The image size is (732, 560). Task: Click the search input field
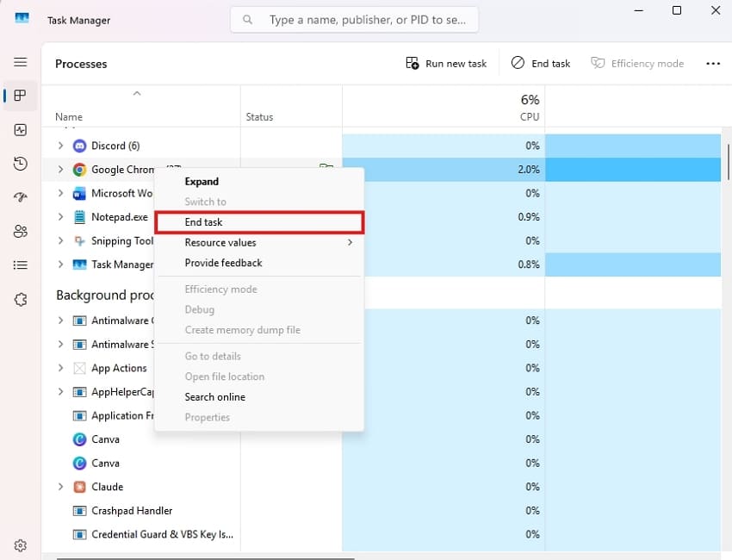coord(354,20)
